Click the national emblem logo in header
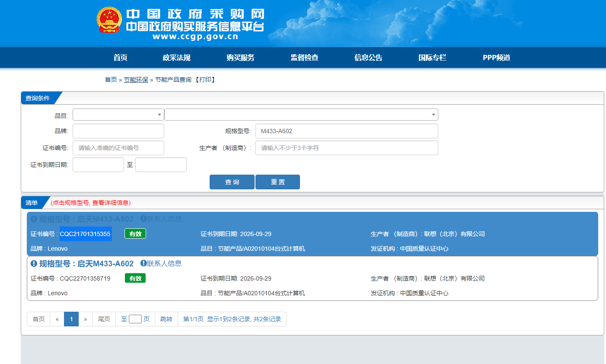The width and height of the screenshot is (606, 364). 109,20
